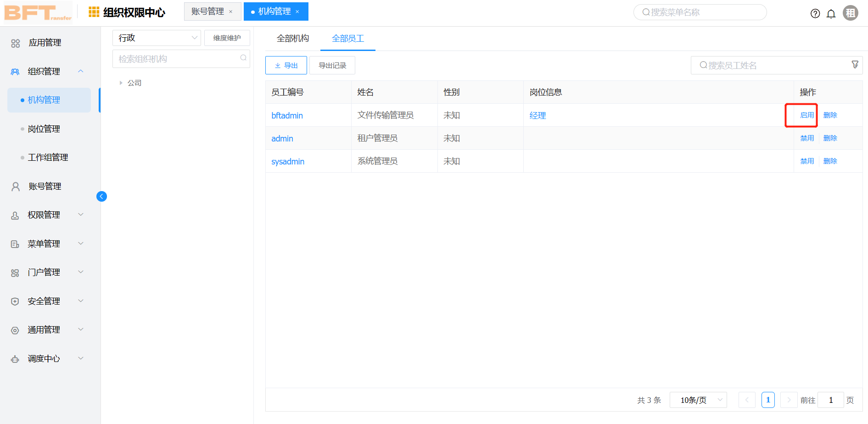Screen dimensions: 868x424
Task: Click the tenant avatar in top right corner
Action: (x=851, y=12)
